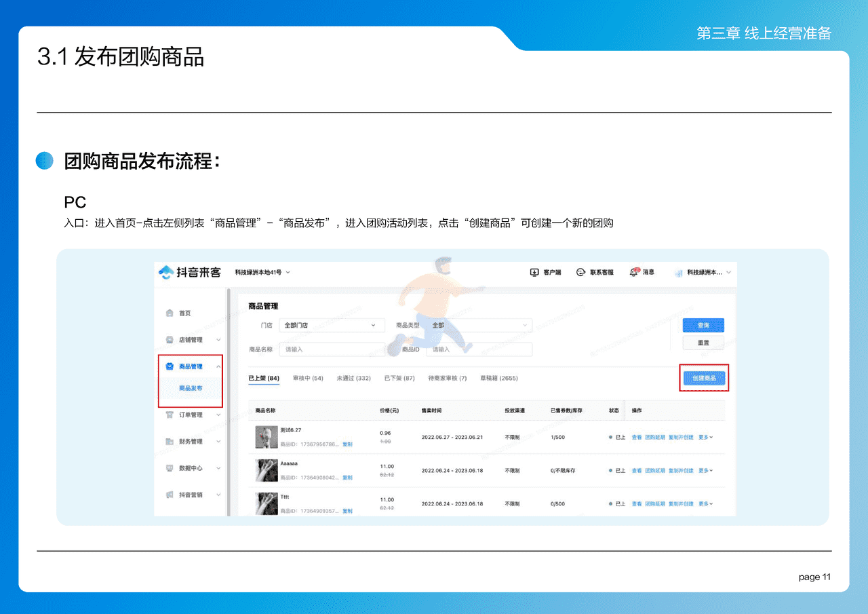
Task: Click 查看 for 测试6.27 row
Action: (637, 438)
